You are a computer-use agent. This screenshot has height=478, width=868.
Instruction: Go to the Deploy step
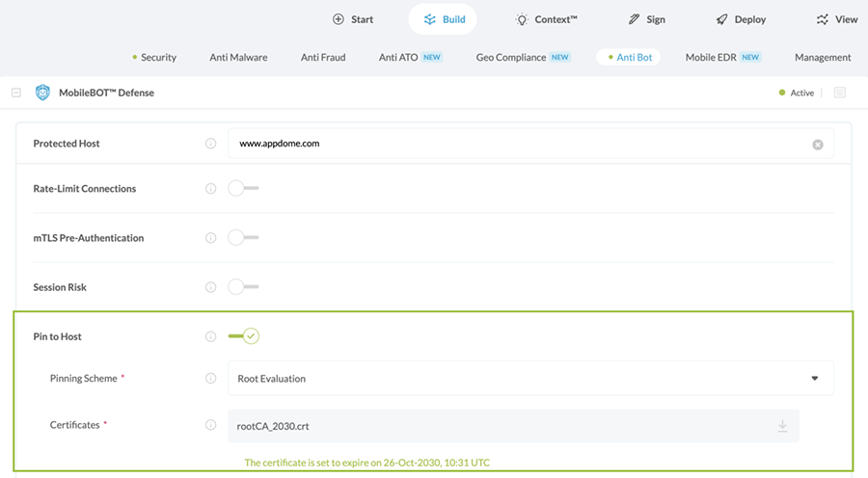point(741,19)
